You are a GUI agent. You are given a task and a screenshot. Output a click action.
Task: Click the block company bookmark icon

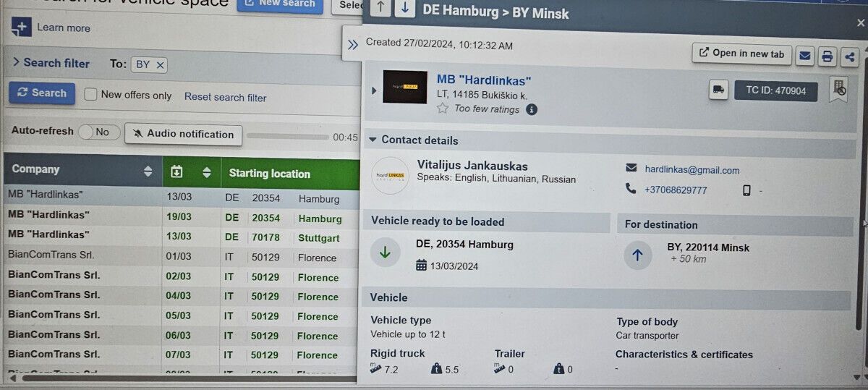[x=838, y=90]
